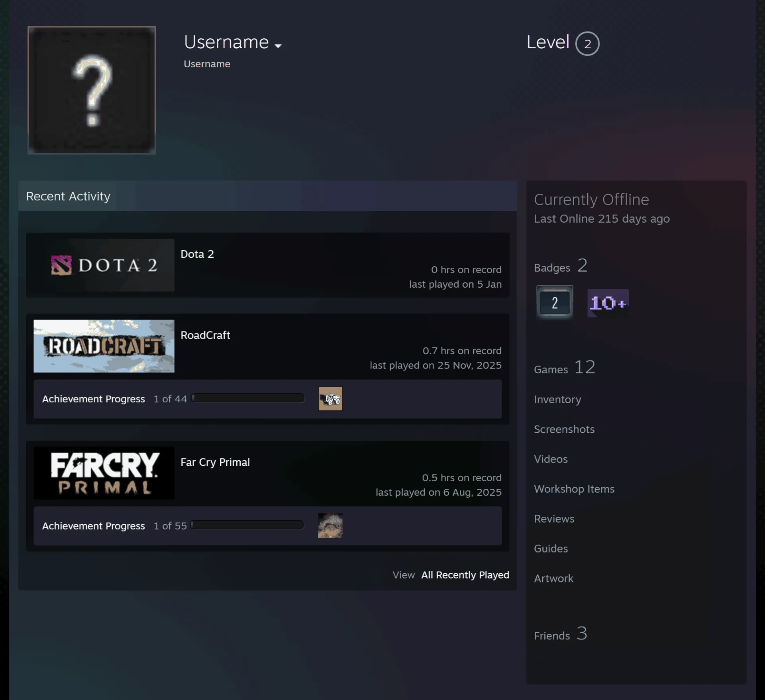The width and height of the screenshot is (765, 700).
Task: Open RoadCraft Achievement Progress label
Action: pyautogui.click(x=94, y=399)
